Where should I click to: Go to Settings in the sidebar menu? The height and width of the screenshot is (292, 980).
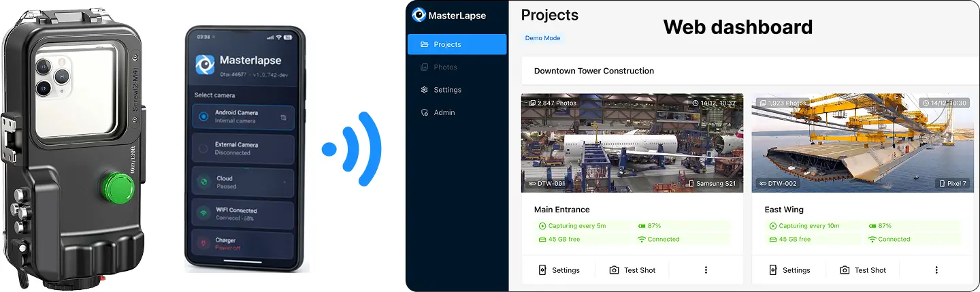point(447,90)
